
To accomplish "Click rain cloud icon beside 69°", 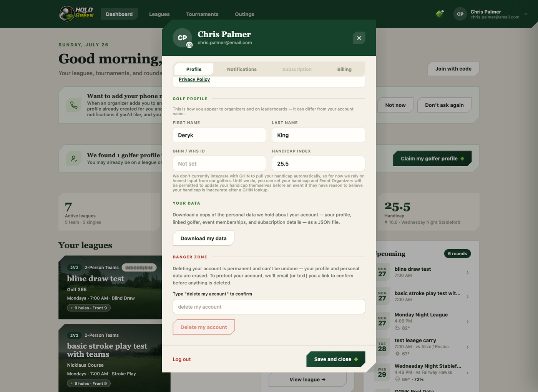I will [397, 379].
